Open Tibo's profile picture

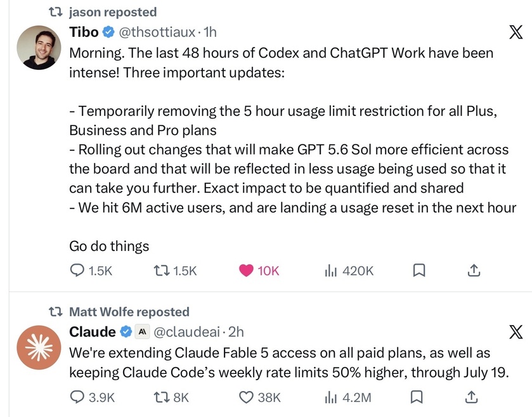point(39,48)
